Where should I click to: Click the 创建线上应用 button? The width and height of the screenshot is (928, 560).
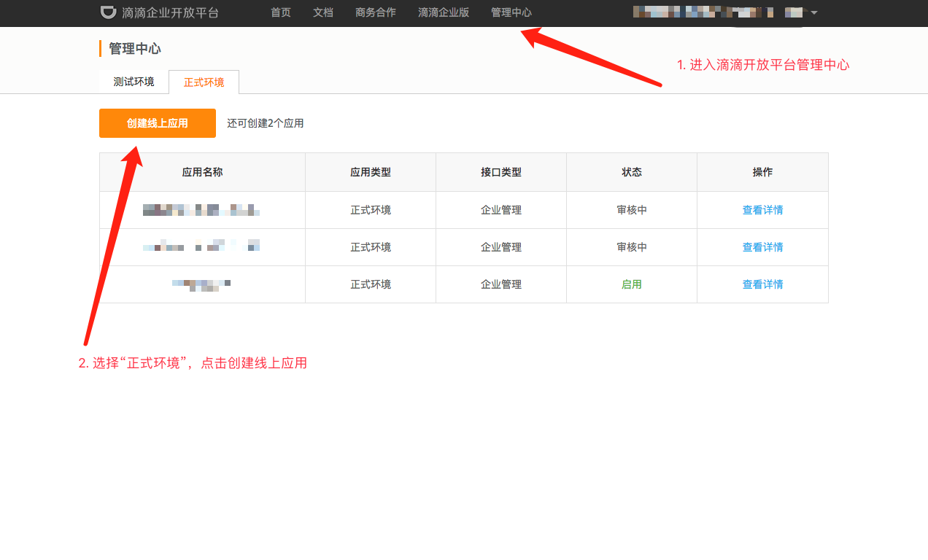pyautogui.click(x=158, y=123)
